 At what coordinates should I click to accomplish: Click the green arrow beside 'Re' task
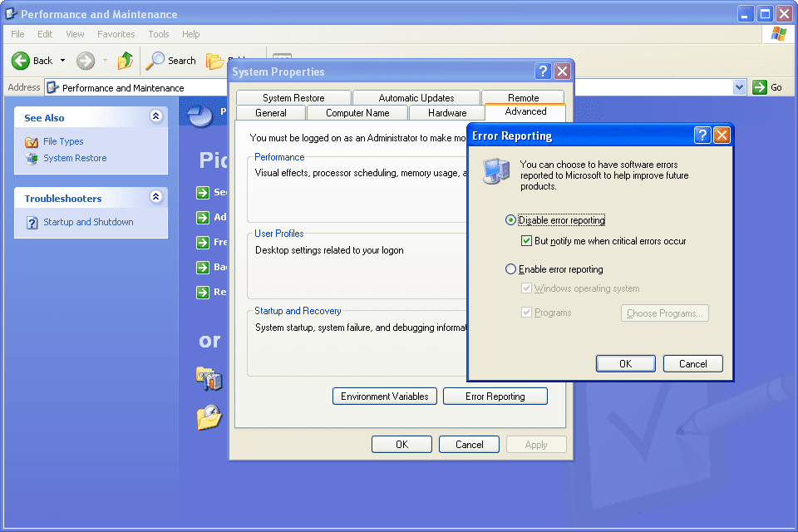click(x=203, y=293)
